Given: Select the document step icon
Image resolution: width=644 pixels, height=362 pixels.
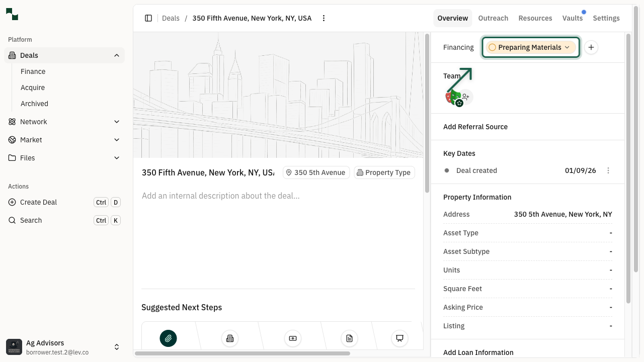Looking at the screenshot, I should (349, 338).
